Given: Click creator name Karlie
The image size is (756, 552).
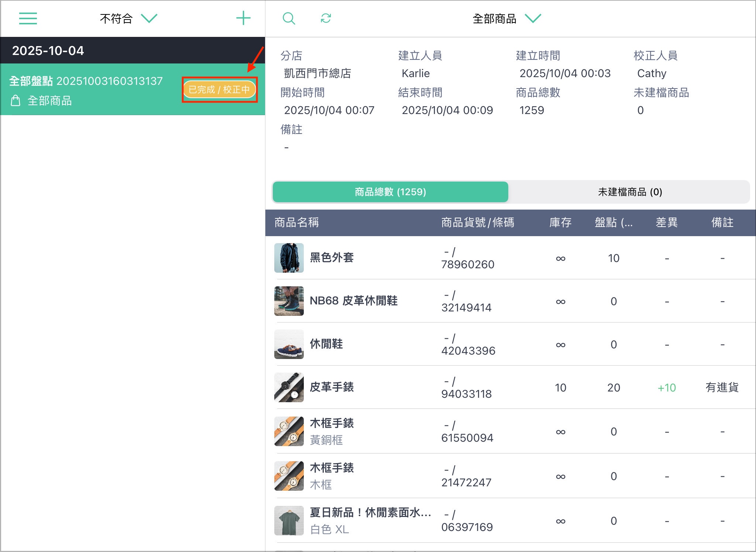Looking at the screenshot, I should coord(416,73).
